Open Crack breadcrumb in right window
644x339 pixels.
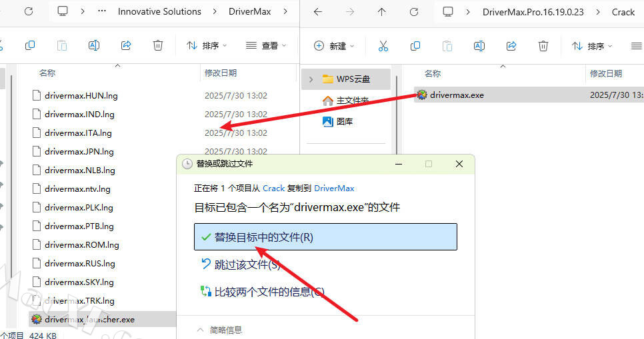pyautogui.click(x=623, y=12)
